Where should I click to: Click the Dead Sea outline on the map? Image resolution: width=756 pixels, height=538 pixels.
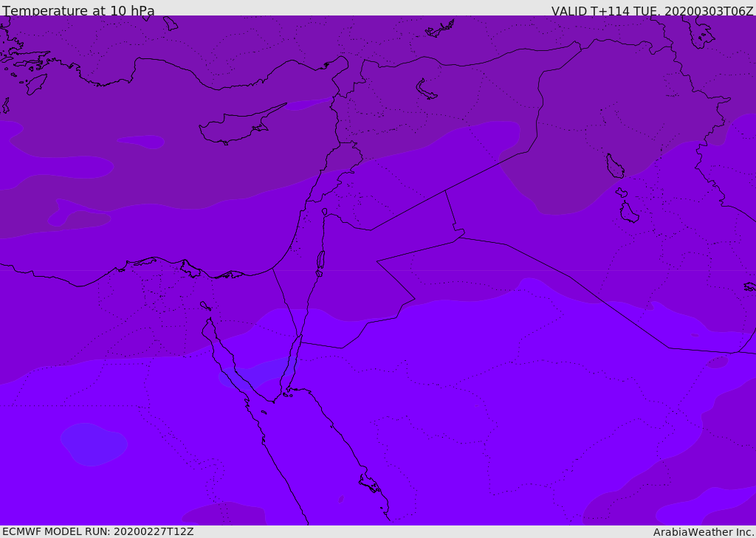pos(320,263)
